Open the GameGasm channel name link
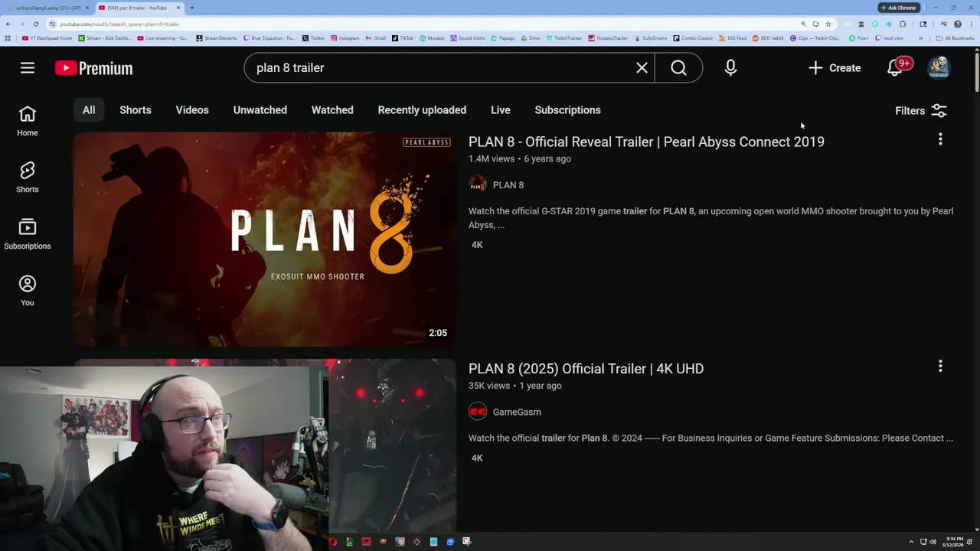 click(517, 412)
